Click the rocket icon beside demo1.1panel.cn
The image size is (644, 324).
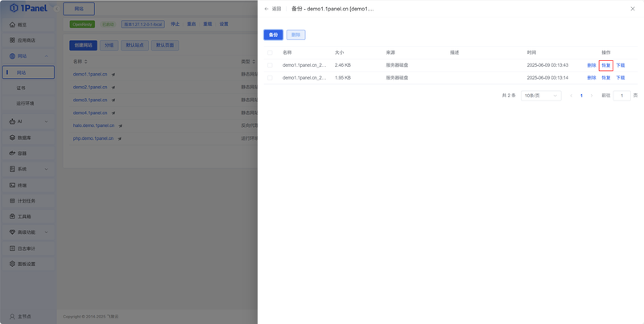pyautogui.click(x=113, y=75)
